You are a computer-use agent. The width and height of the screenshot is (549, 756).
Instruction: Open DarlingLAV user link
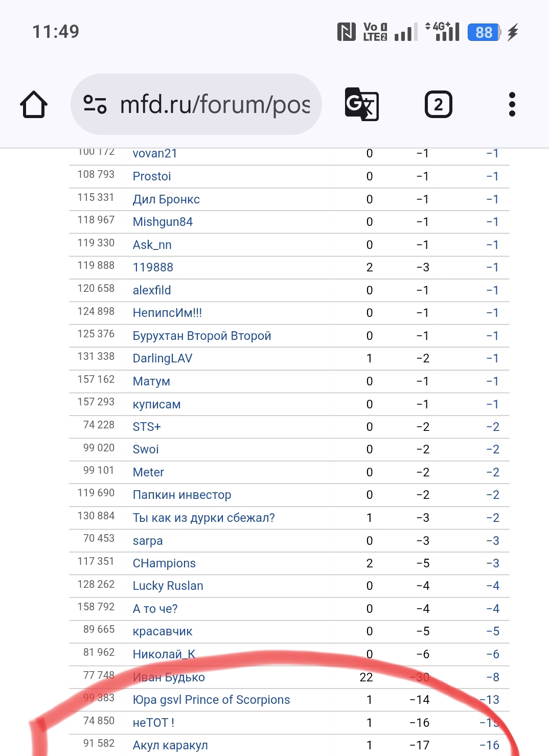[163, 358]
